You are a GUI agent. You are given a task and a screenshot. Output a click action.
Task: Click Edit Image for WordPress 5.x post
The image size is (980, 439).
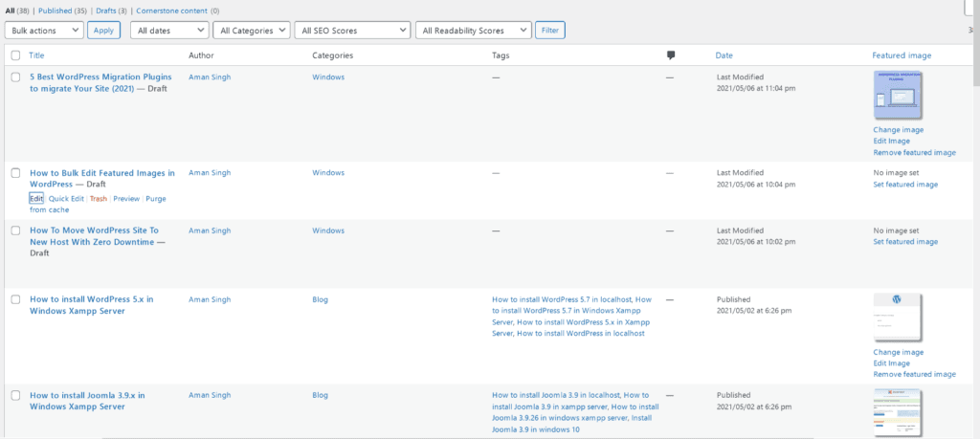[x=891, y=363]
